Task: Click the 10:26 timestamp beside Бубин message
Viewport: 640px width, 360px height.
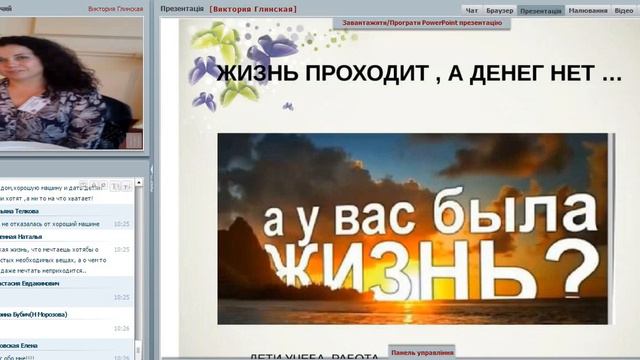Action: click(122, 328)
